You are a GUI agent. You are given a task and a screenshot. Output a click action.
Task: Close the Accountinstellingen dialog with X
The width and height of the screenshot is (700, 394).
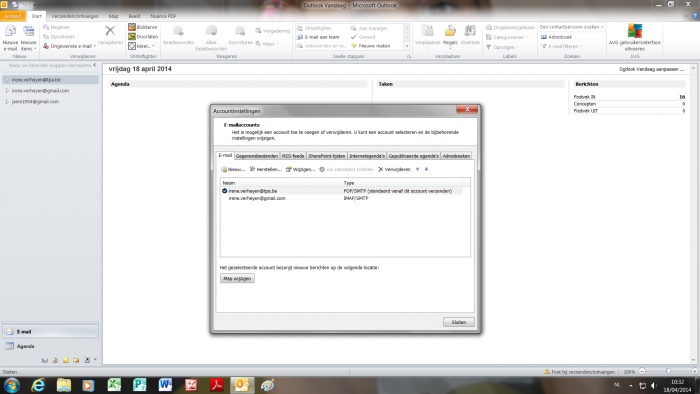point(467,109)
